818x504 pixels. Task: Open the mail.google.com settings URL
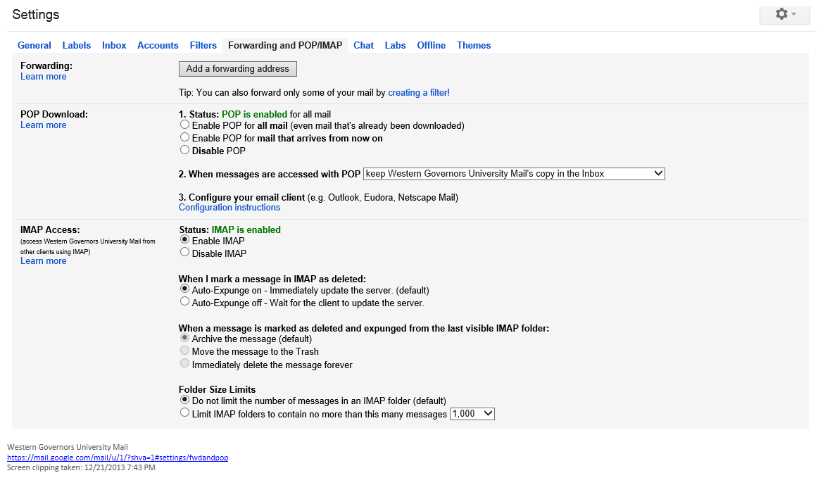(117, 457)
